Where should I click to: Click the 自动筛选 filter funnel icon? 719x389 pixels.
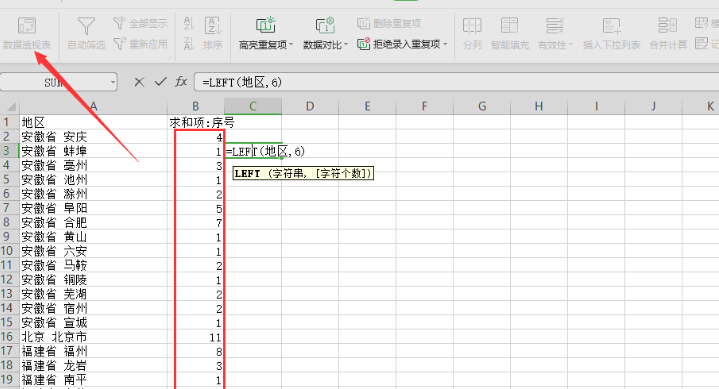pyautogui.click(x=86, y=27)
